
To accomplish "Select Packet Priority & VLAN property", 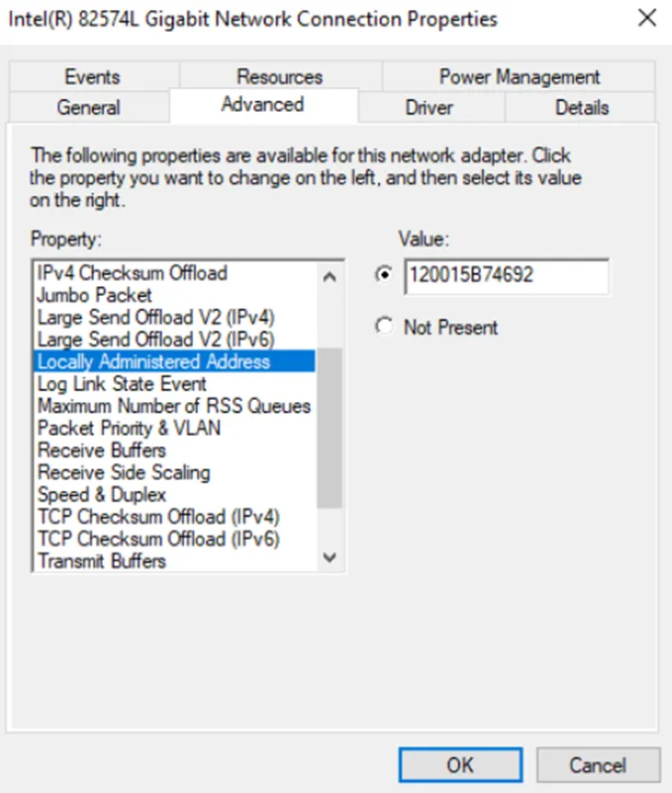I will (122, 428).
